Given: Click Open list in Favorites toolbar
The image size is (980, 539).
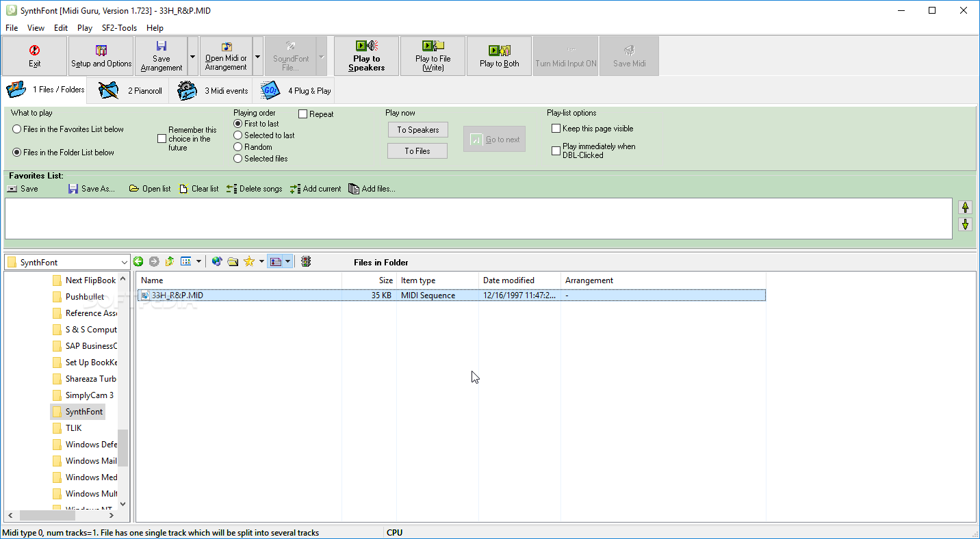Looking at the screenshot, I should coord(150,189).
